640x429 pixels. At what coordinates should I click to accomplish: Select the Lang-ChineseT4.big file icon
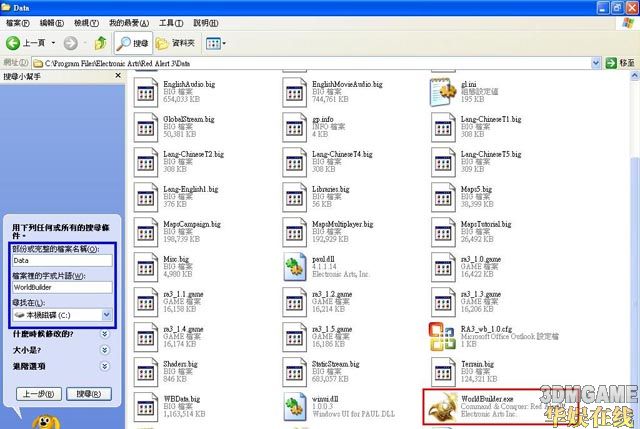tap(294, 162)
